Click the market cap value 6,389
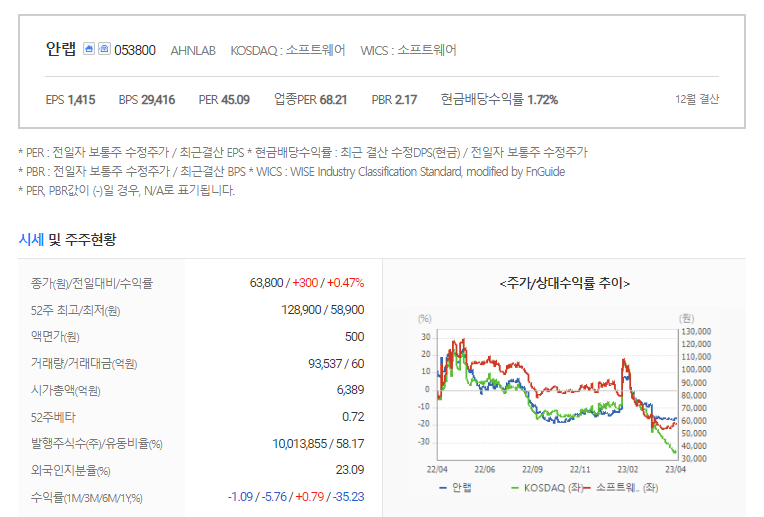The width and height of the screenshot is (764, 517). pos(350,390)
